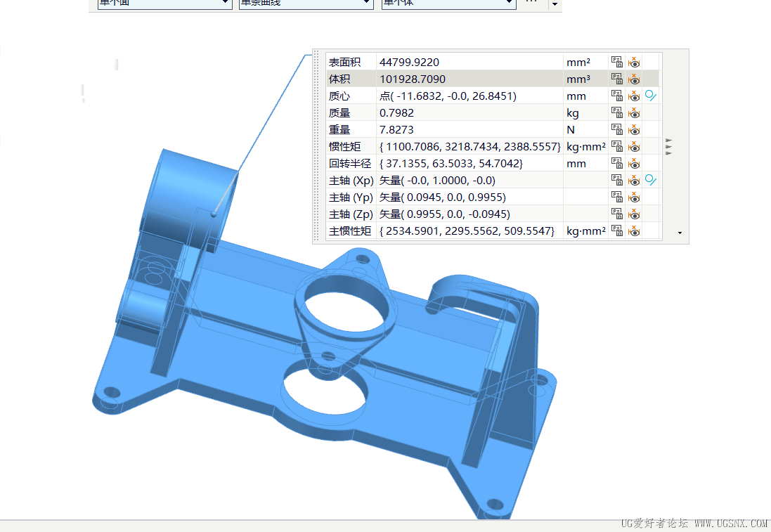The height and width of the screenshot is (532, 771).
Task: Save the 主轴 (Zp) result icon
Action: (616, 214)
